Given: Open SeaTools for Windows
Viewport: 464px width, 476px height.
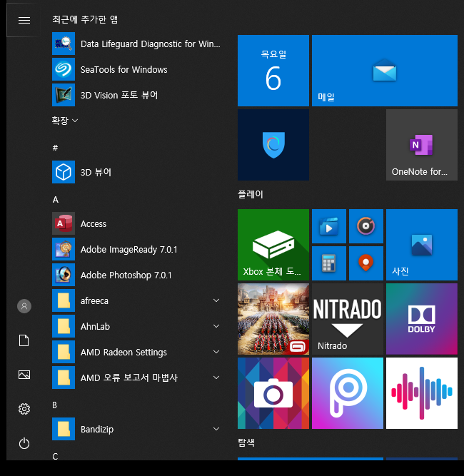Looking at the screenshot, I should [138, 69].
